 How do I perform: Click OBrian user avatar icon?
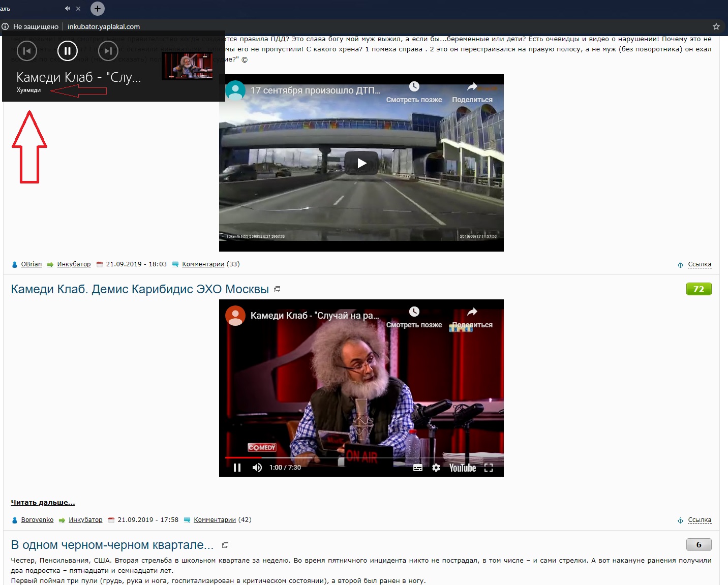pos(15,264)
